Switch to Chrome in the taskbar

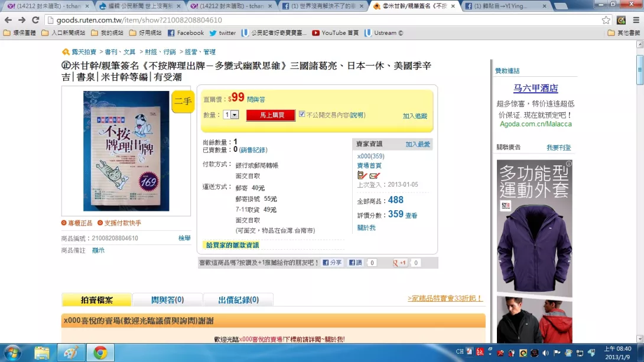coord(100,353)
